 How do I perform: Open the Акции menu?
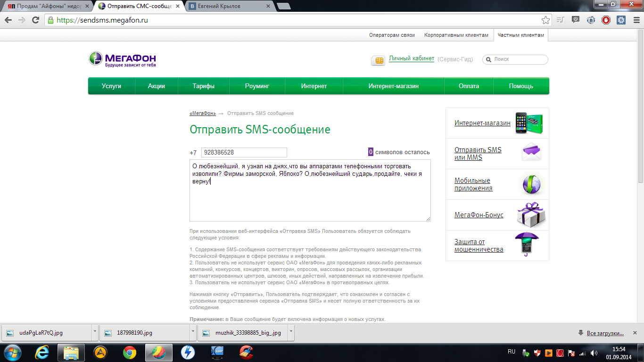pos(157,86)
